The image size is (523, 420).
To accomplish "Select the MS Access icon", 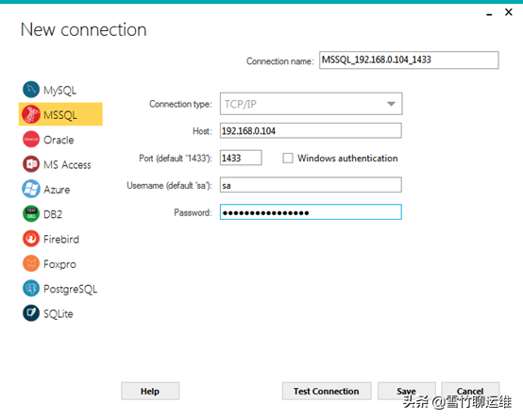I will (31, 164).
